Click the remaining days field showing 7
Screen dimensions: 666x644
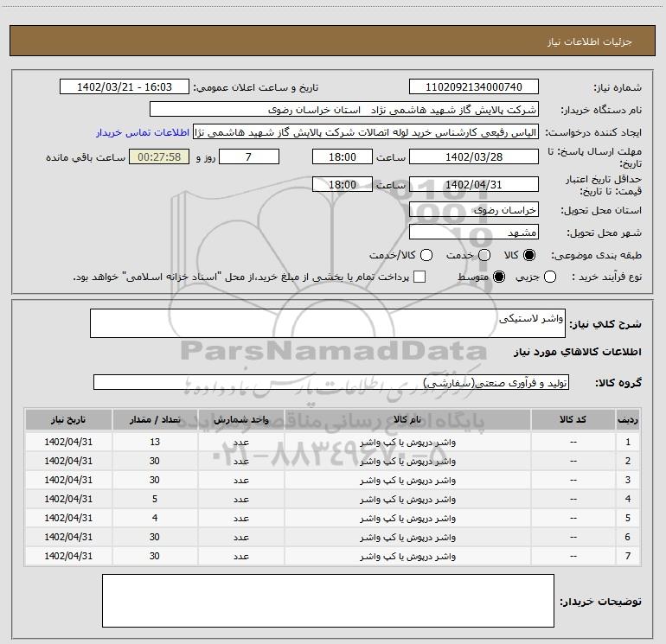point(248,156)
